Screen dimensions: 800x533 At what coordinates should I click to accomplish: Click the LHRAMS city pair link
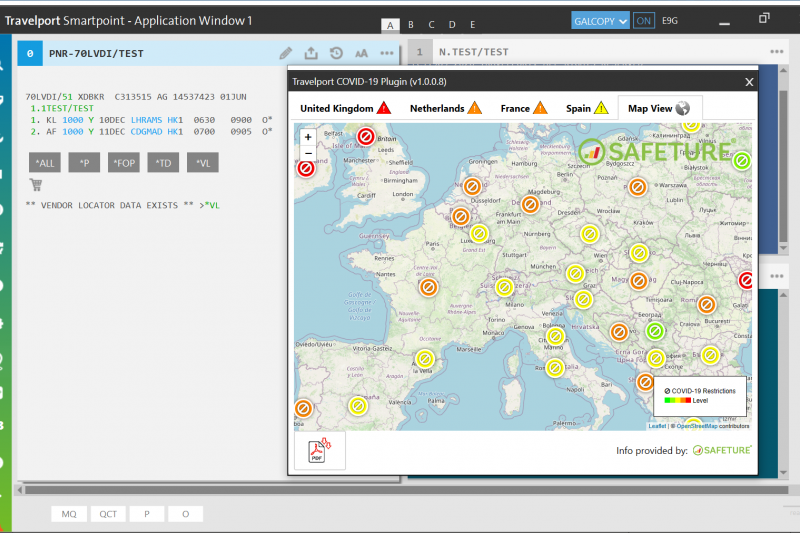tap(146, 120)
